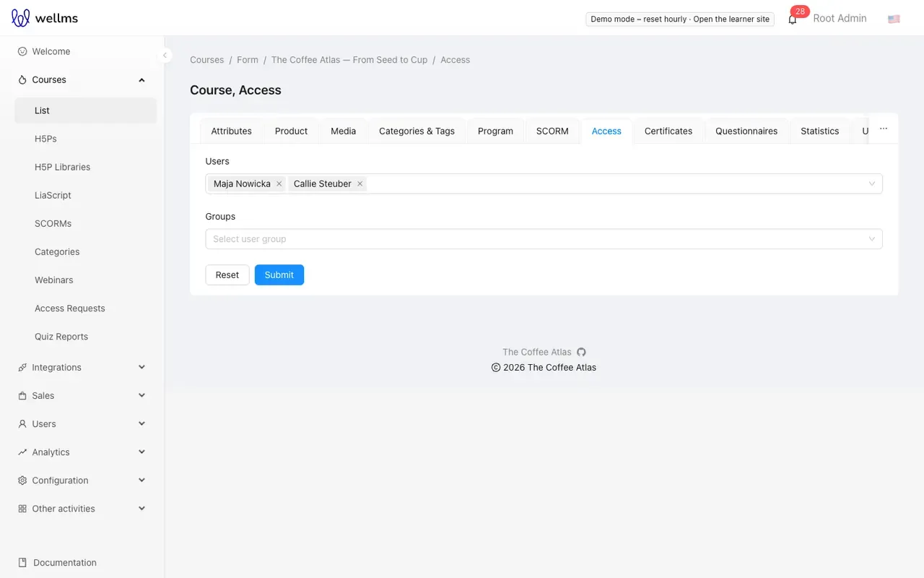Go to Form in the breadcrumb
This screenshot has height=578, width=924.
pyautogui.click(x=248, y=60)
